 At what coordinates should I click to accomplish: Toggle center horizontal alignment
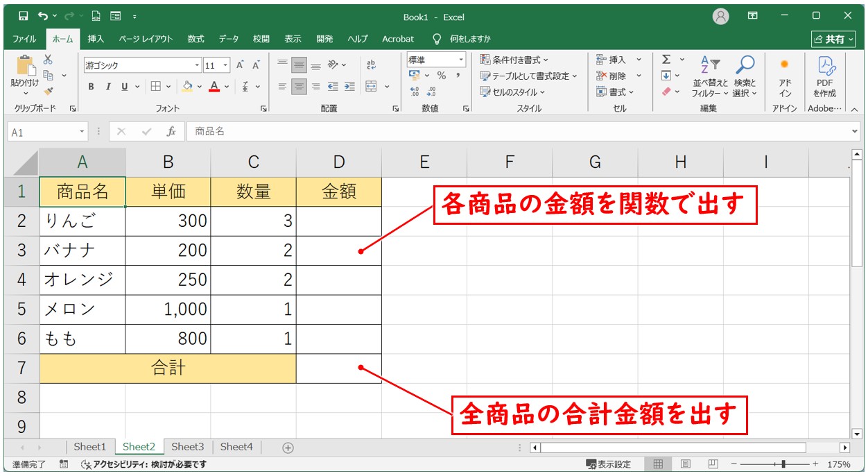tap(300, 87)
